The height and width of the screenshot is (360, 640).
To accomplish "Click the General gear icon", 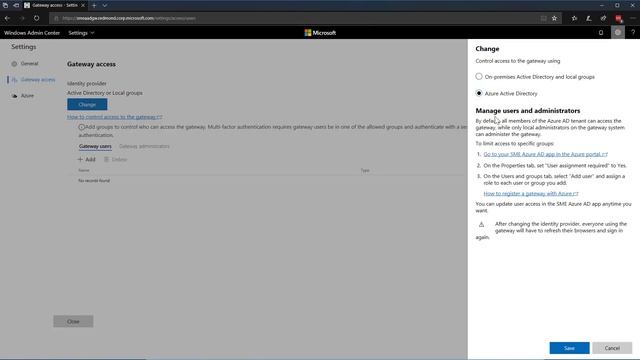I will pos(14,64).
